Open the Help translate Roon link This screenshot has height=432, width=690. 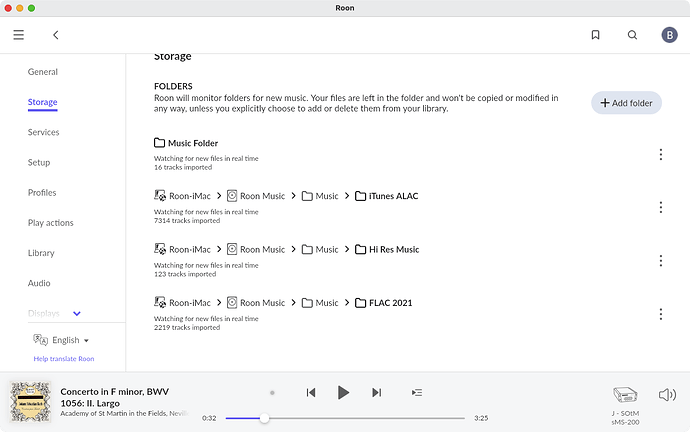coord(64,359)
